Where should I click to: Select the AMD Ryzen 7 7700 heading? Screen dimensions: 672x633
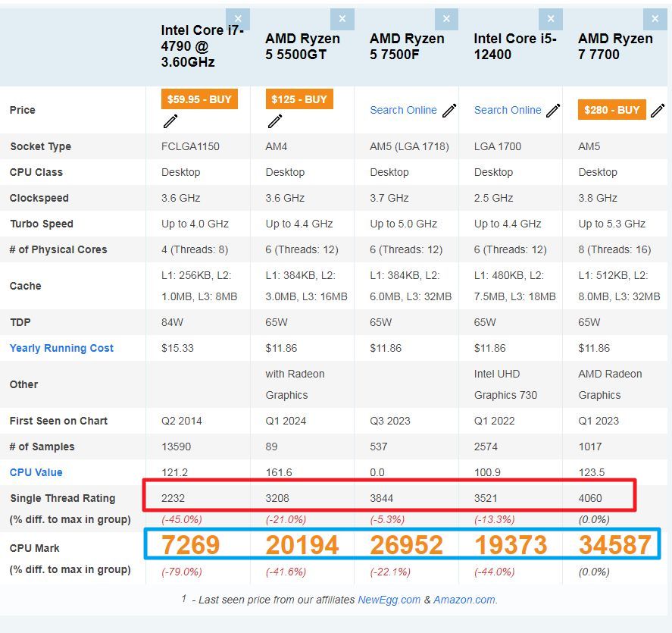(615, 46)
